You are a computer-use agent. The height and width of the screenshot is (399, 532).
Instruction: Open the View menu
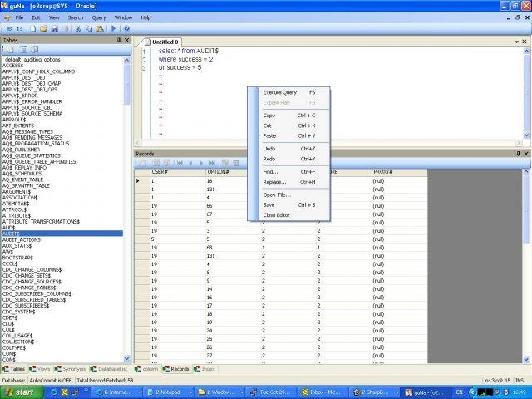tap(54, 17)
